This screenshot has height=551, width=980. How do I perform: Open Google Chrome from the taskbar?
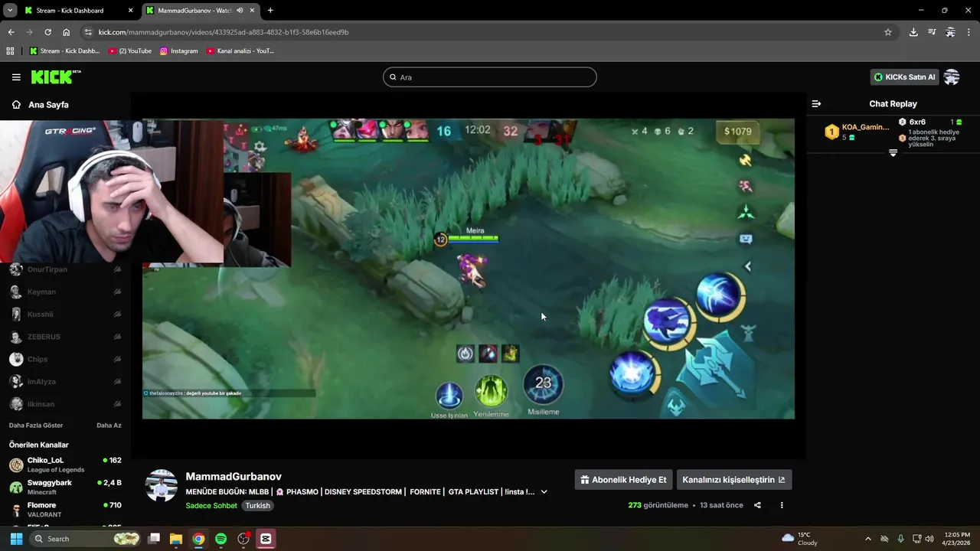pyautogui.click(x=198, y=539)
